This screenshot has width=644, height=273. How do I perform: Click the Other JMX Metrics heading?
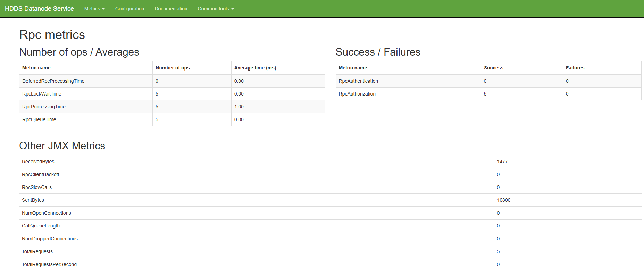click(62, 146)
